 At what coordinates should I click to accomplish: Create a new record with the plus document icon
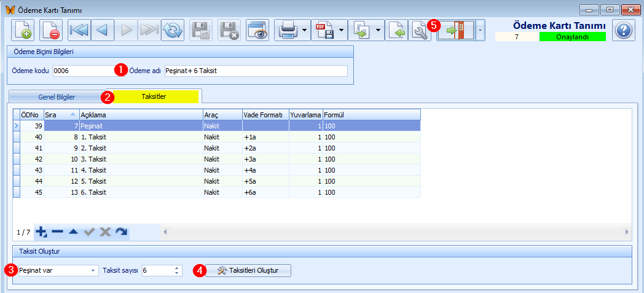pyautogui.click(x=22, y=30)
